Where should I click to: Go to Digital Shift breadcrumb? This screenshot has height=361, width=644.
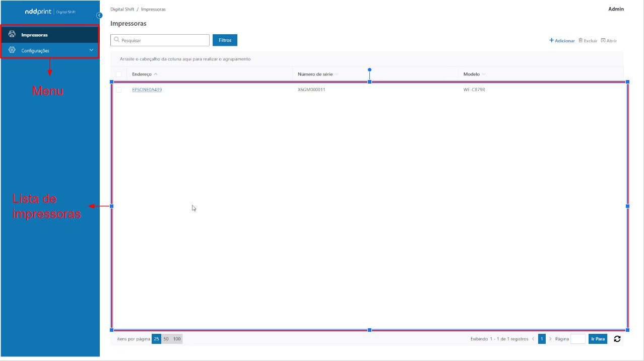122,10
